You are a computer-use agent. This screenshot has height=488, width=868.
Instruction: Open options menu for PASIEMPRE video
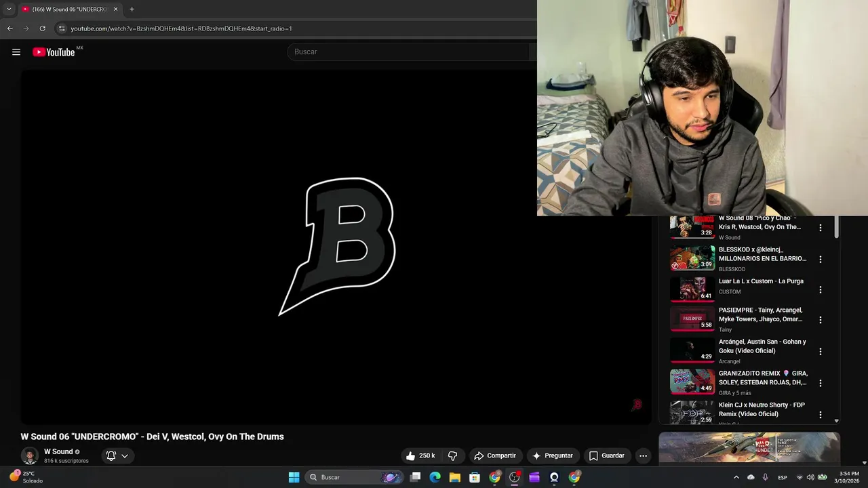tap(820, 320)
